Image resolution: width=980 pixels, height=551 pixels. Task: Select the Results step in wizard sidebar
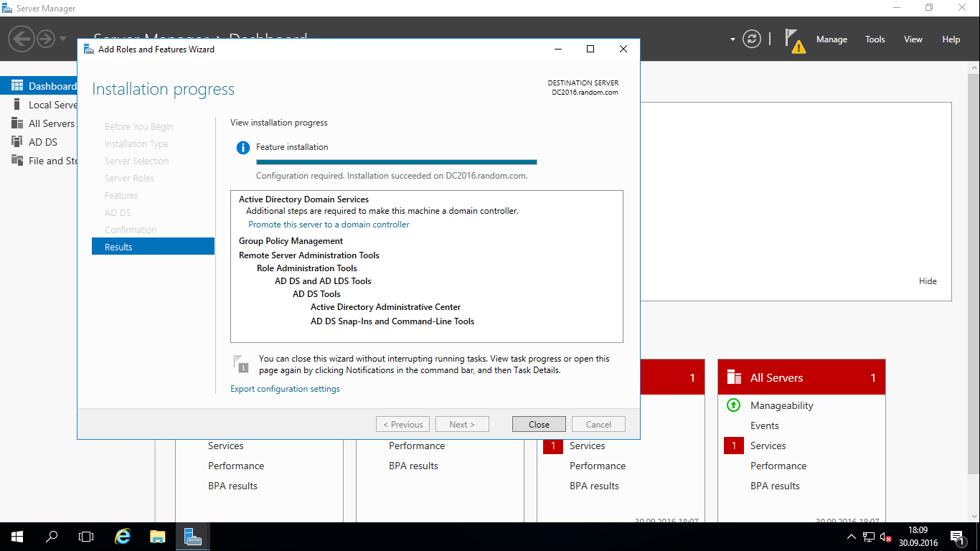(153, 247)
